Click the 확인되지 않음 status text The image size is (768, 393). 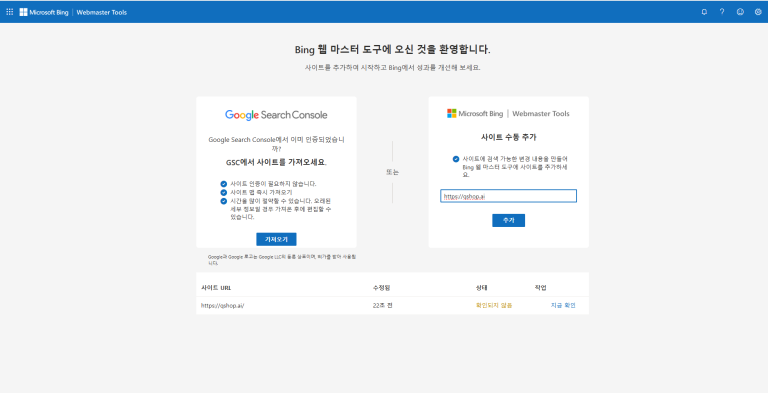[x=494, y=305]
